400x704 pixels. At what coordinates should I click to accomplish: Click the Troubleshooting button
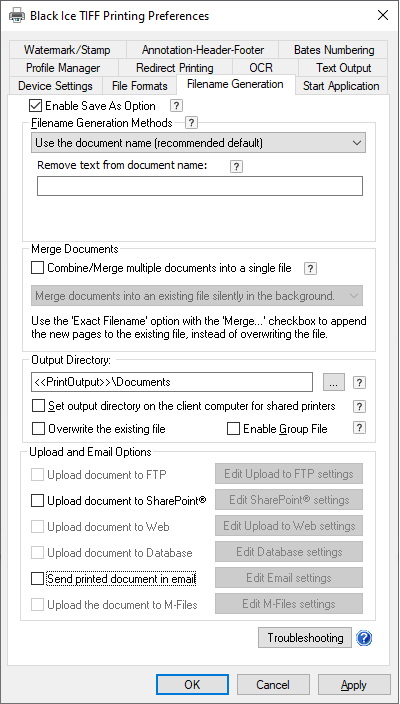[x=305, y=638]
